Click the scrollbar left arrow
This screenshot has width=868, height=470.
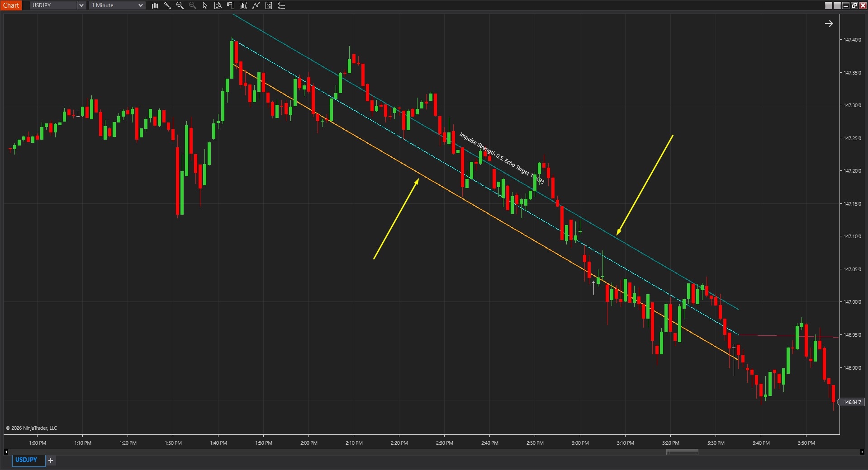pos(6,452)
